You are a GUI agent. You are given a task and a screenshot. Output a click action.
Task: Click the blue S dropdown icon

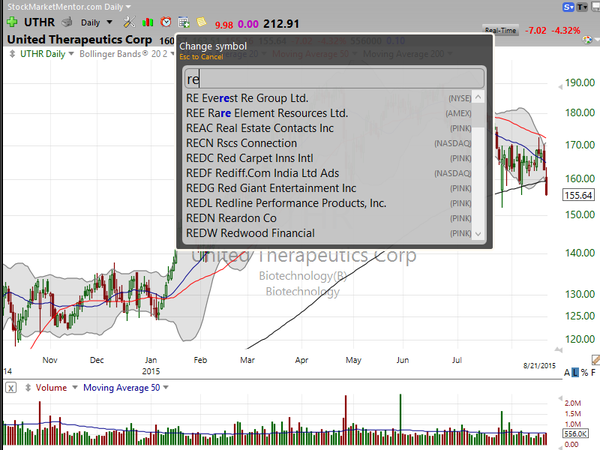tap(568, 7)
